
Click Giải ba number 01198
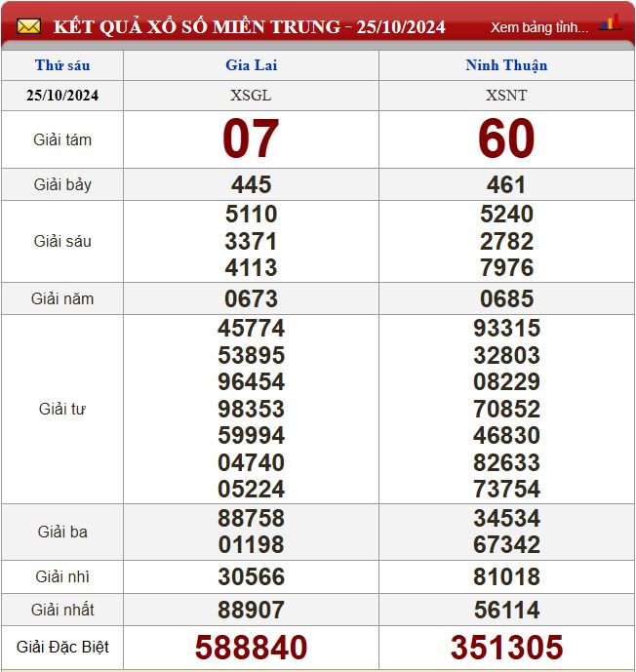coord(251,544)
